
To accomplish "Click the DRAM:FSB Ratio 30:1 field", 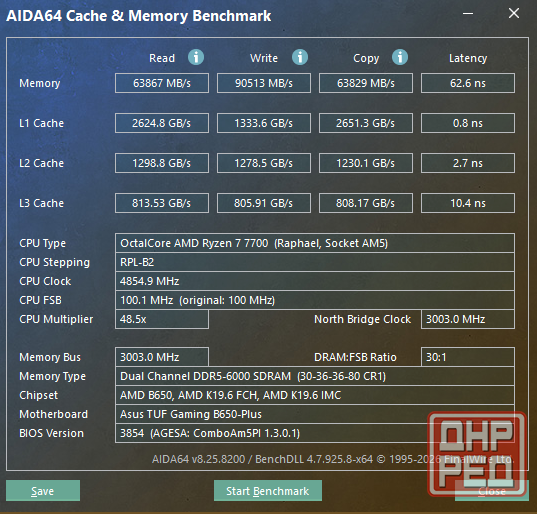I will pos(468,357).
